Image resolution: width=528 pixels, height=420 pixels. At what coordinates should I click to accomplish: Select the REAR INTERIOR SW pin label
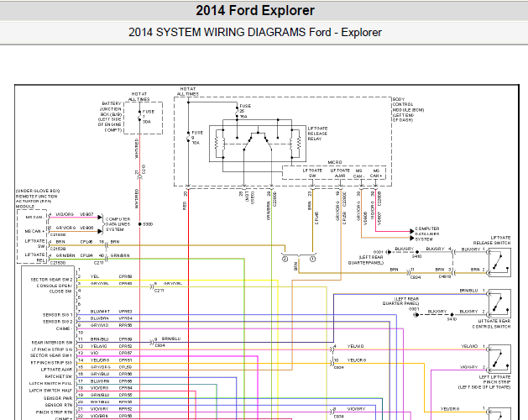52,343
